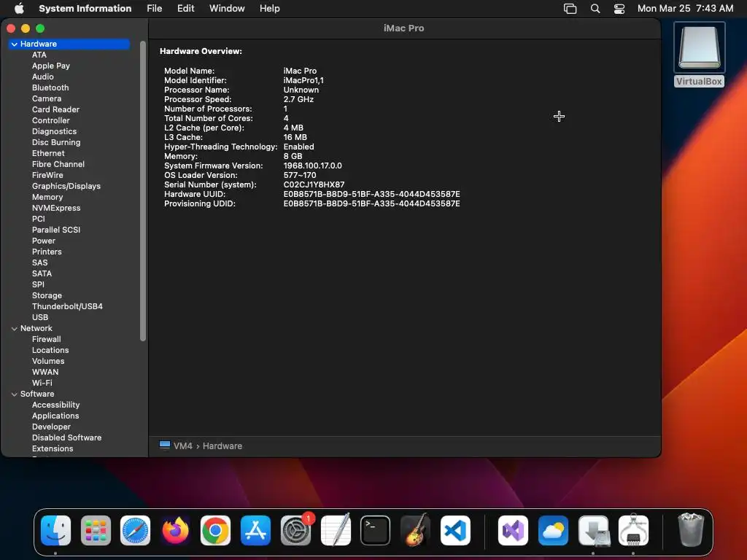Open the App Store dock icon
The width and height of the screenshot is (747, 560).
(x=255, y=530)
